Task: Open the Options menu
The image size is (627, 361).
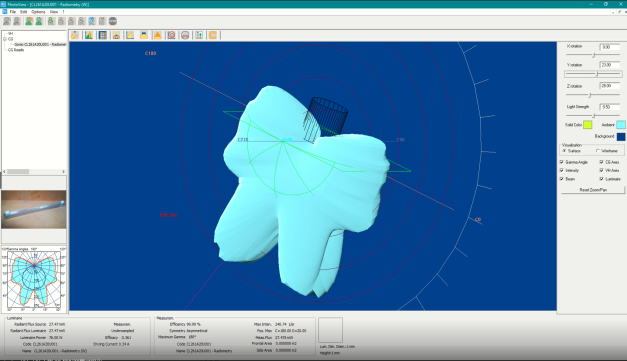Action: 38,12
